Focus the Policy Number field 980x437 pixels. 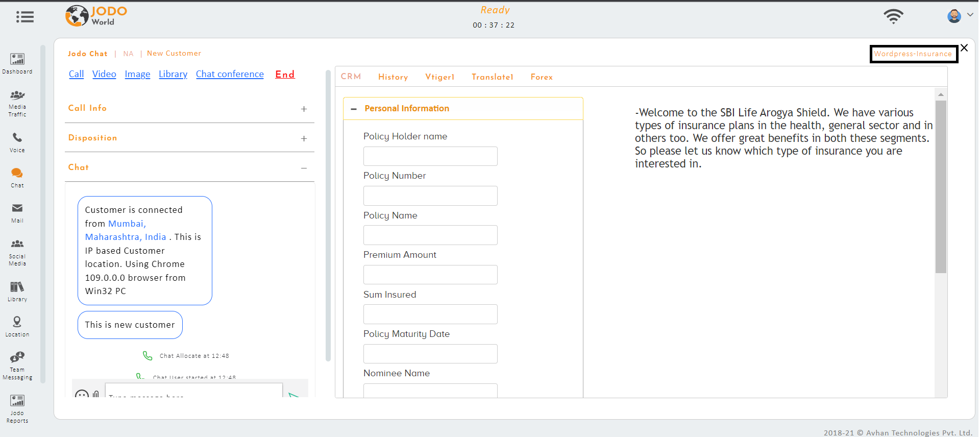[x=430, y=196]
